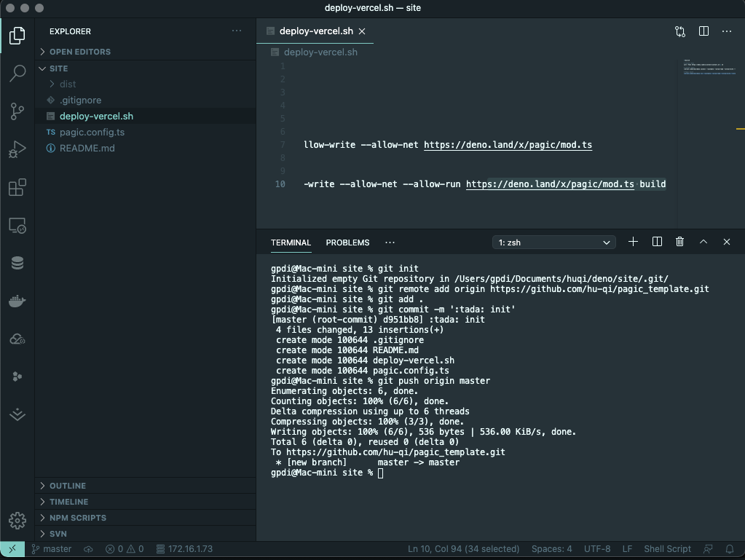This screenshot has width=745, height=560.
Task: Kill the terminal with trash icon
Action: 680,242
